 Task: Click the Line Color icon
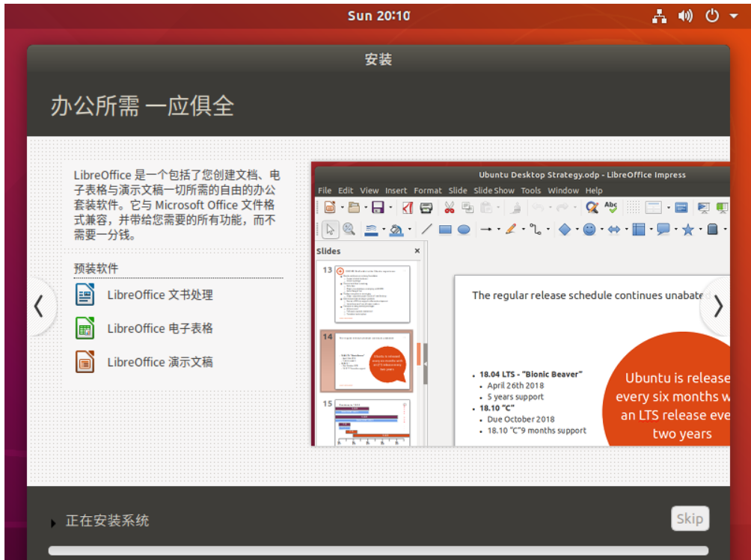tap(372, 230)
